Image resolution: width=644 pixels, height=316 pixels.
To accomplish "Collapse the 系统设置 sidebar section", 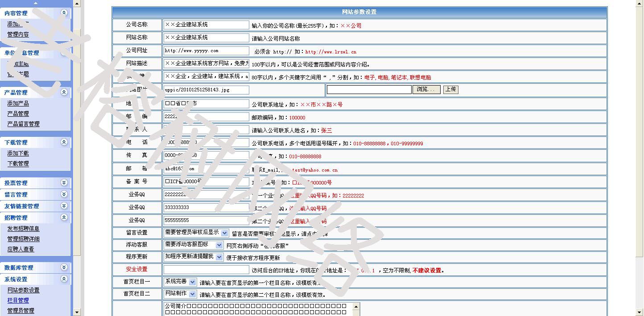I will (64, 279).
